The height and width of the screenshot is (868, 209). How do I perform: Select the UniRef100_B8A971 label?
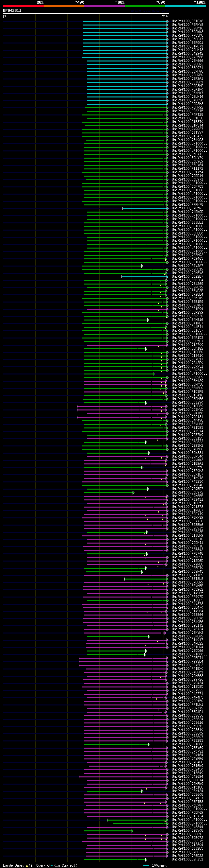[187, 68]
